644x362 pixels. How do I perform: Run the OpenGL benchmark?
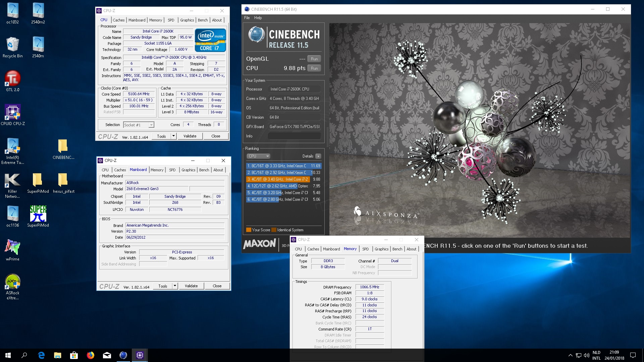pyautogui.click(x=314, y=59)
